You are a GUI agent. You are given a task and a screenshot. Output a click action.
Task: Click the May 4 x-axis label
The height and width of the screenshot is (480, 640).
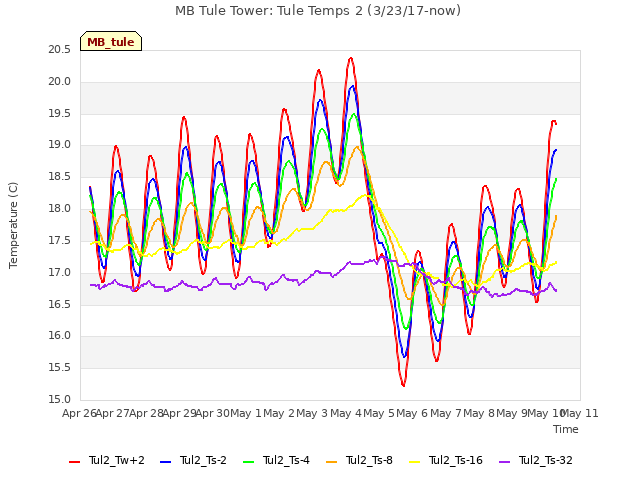[x=346, y=413]
